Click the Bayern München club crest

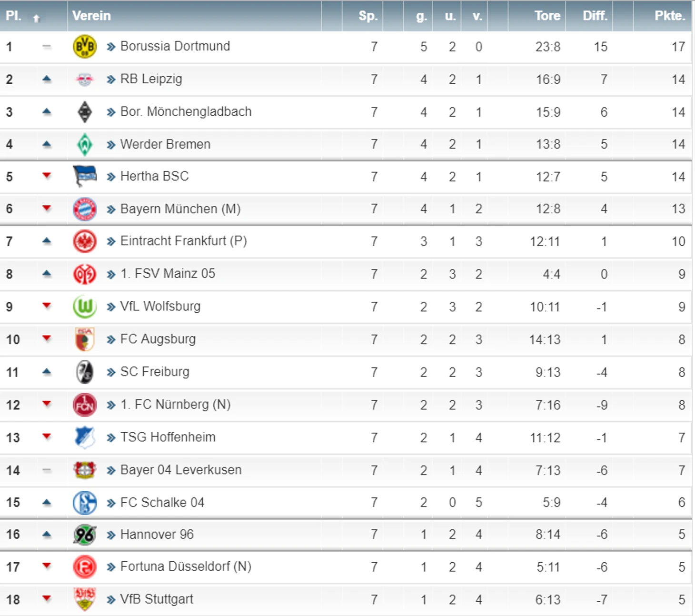point(85,209)
